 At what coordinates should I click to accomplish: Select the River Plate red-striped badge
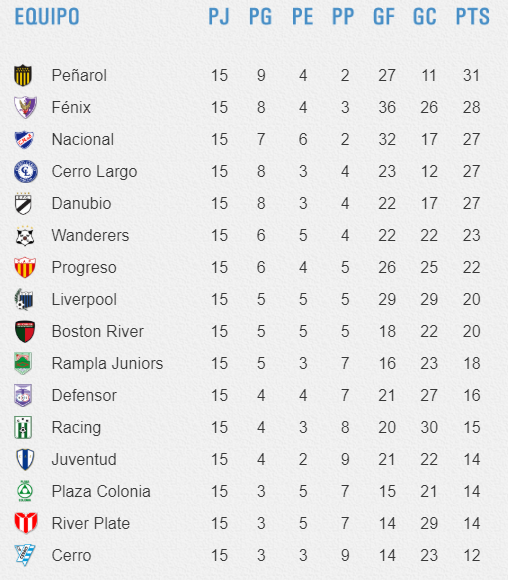[26, 523]
